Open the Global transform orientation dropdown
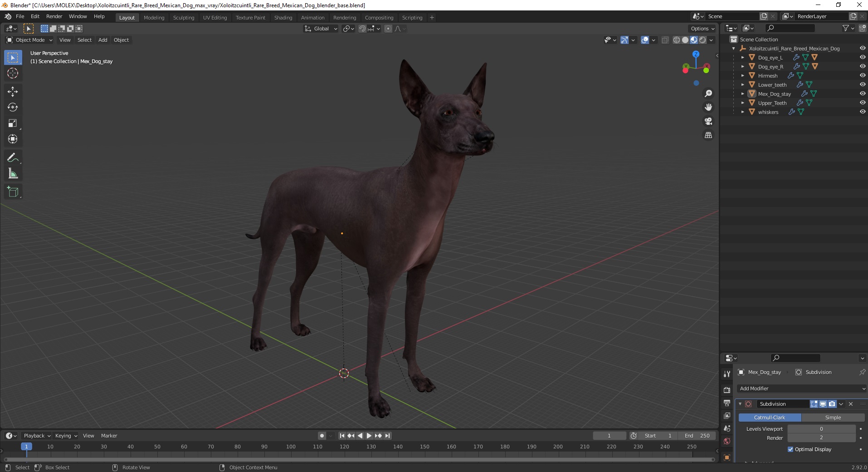This screenshot has height=472, width=868. click(x=321, y=29)
